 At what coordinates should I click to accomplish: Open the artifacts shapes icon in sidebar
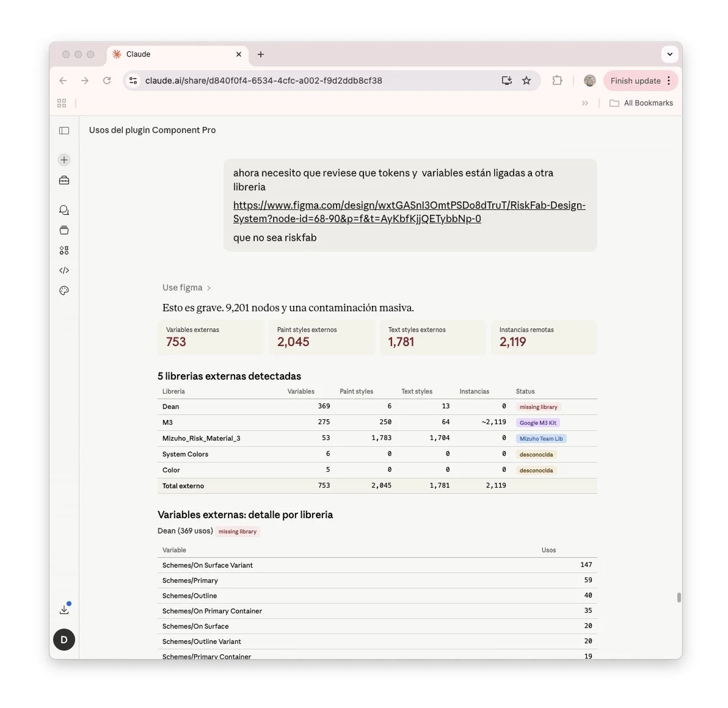point(64,250)
